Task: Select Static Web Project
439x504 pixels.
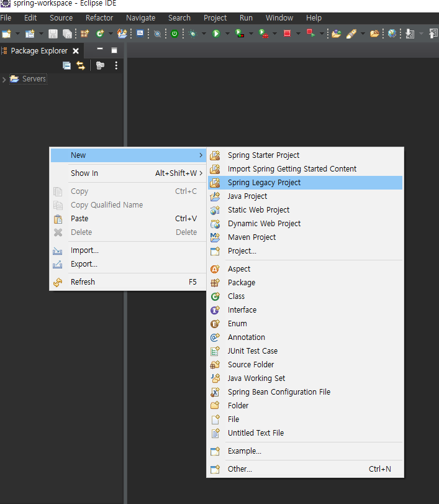Action: pos(305,210)
